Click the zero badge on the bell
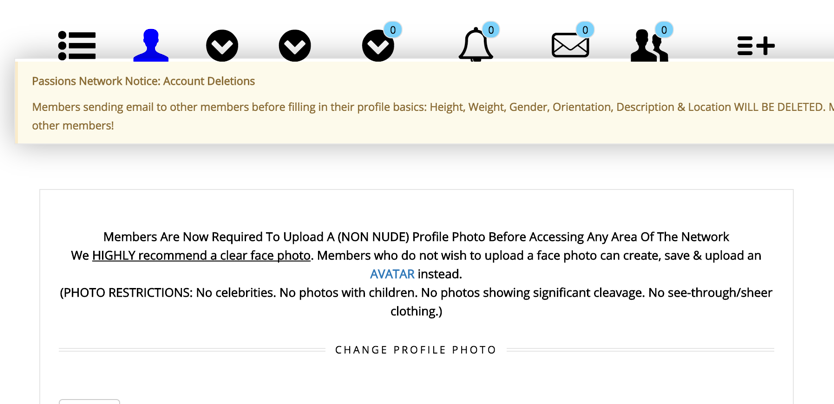 coord(491,30)
